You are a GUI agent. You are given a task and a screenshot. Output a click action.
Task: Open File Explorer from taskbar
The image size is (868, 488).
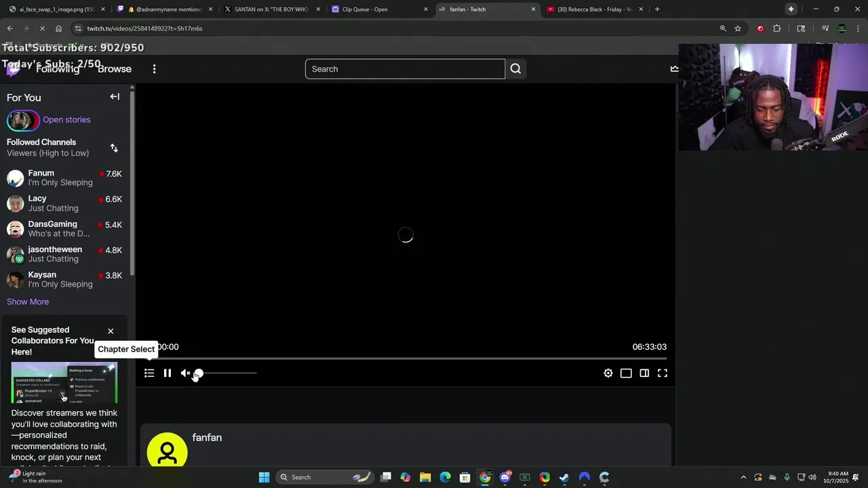click(425, 477)
